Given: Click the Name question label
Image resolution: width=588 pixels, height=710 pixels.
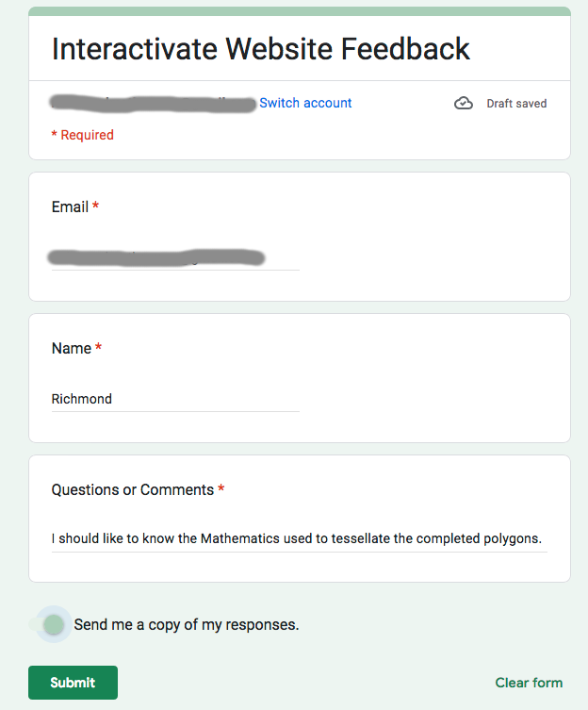Looking at the screenshot, I should tap(71, 348).
